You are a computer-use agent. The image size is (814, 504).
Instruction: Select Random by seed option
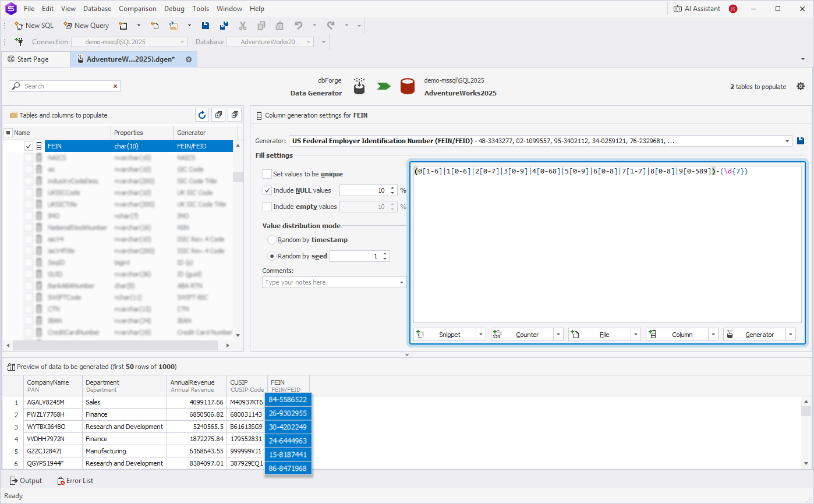pos(272,256)
